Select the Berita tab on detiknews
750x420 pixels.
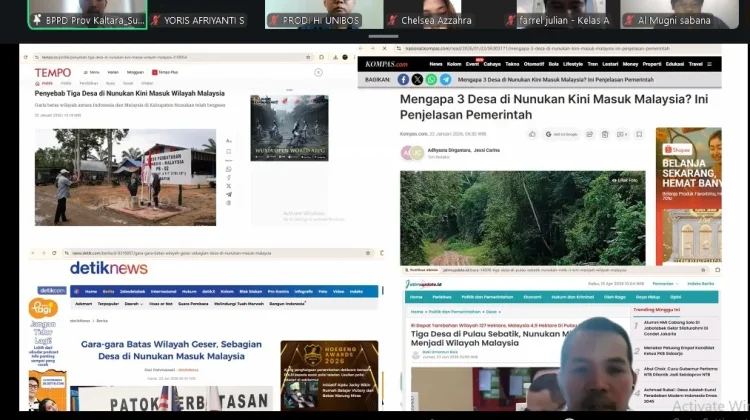(109, 291)
